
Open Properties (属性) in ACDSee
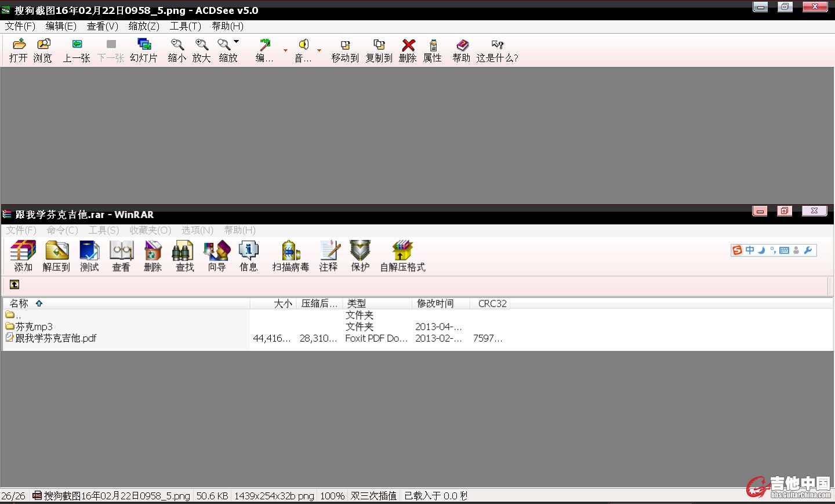point(433,45)
